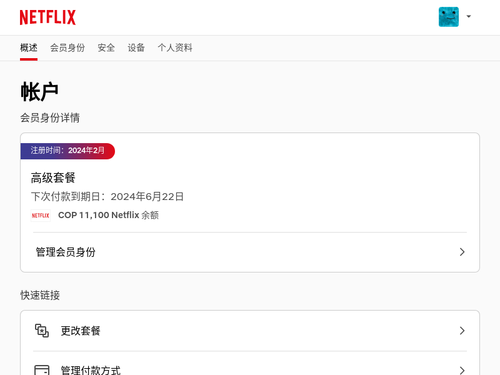Screen dimensions: 500x375
Task: Switch to the 会员身份 tab
Action: 67,48
